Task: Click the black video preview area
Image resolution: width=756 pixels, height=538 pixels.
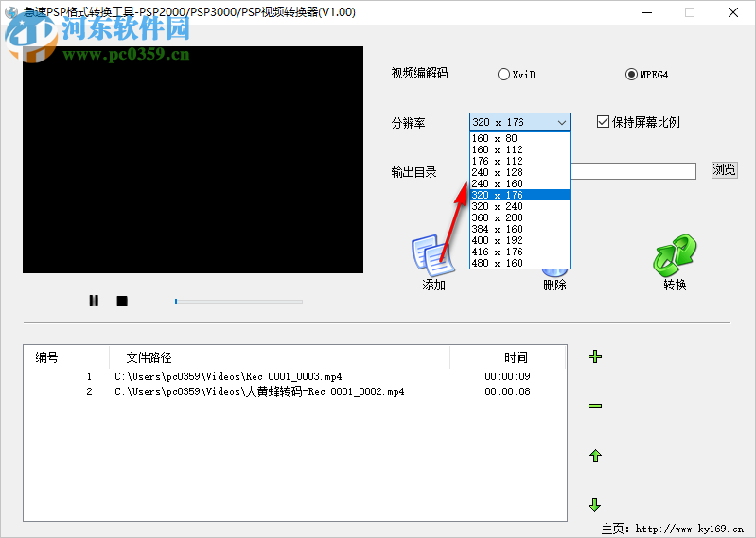Action: [x=193, y=160]
